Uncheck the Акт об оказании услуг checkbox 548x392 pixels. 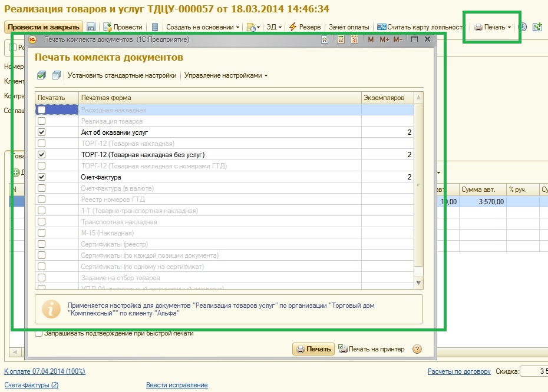[41, 132]
